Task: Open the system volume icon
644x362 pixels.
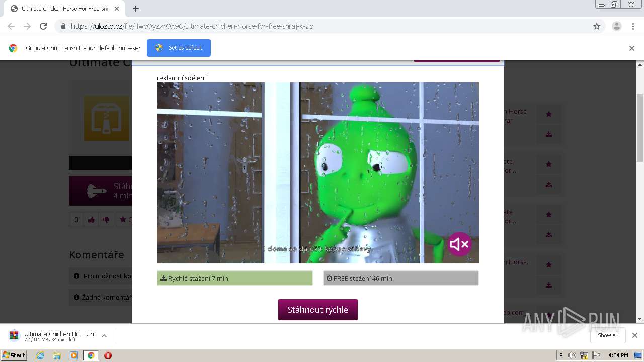Action: [x=572, y=355]
